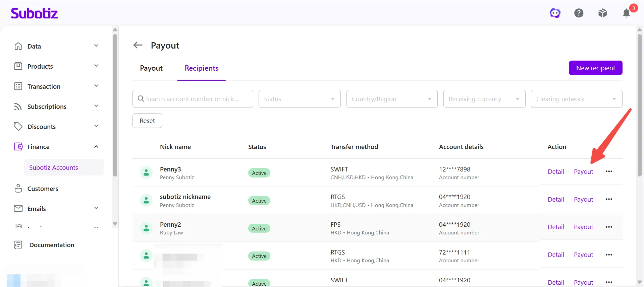Open the Status filter dropdown

point(300,99)
